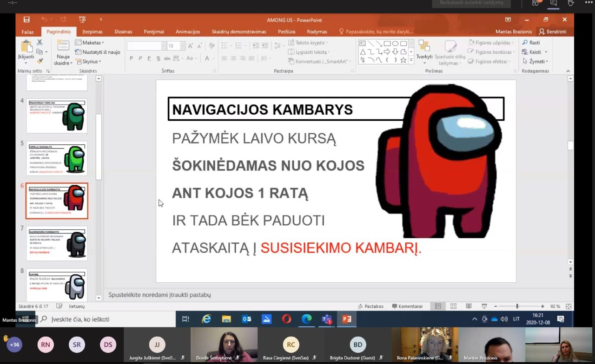595x364 pixels.
Task: Select the triangle shape in shapes gallery
Action: coord(363,52)
